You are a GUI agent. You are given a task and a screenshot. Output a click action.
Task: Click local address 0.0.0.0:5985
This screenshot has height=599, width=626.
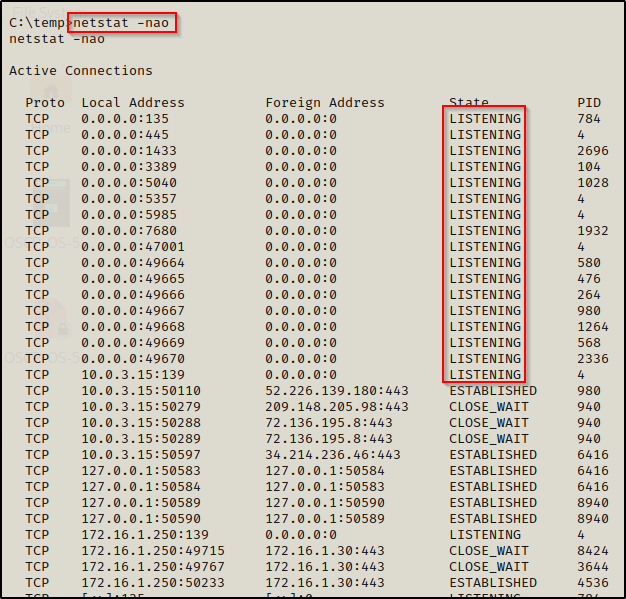129,214
